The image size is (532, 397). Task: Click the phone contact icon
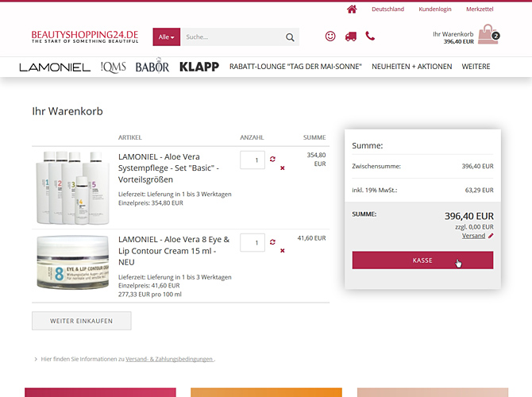[x=370, y=36]
